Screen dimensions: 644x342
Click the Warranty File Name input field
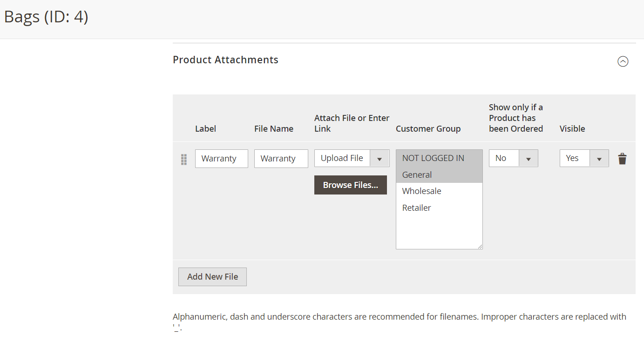pyautogui.click(x=281, y=158)
